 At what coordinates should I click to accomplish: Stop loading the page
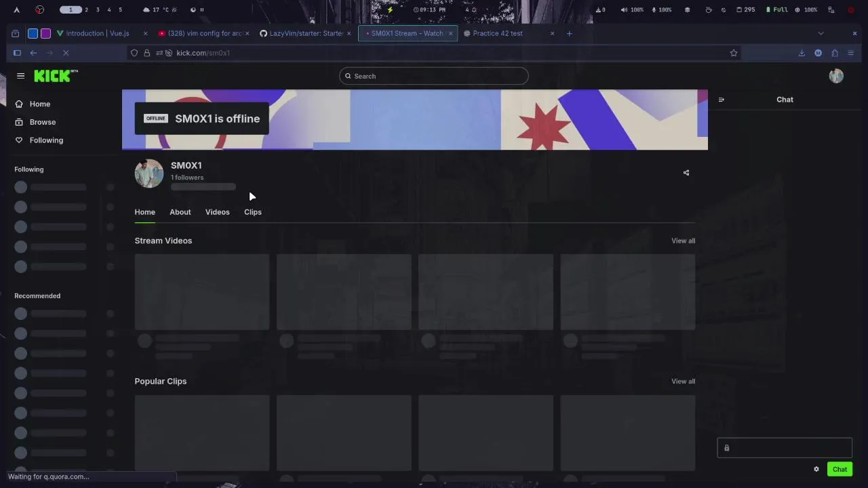(66, 53)
